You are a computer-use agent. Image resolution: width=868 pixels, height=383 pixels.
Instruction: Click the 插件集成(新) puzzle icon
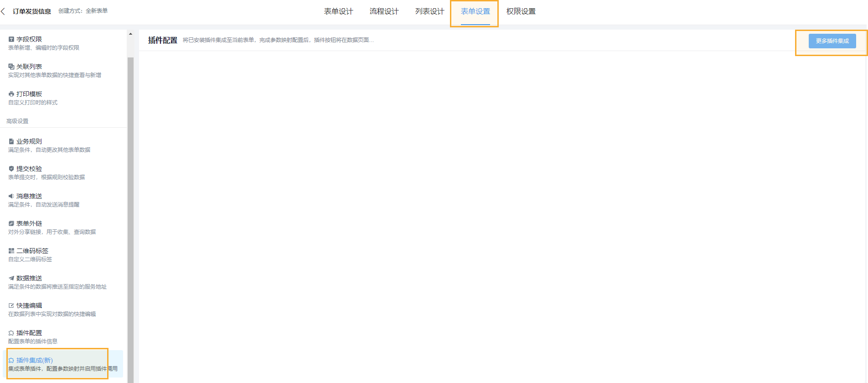[11, 360]
